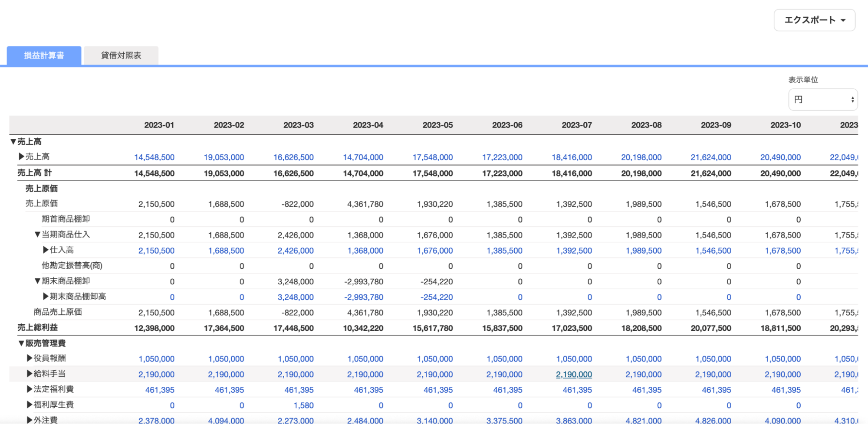The height and width of the screenshot is (424, 868).
Task: Collapse the top-level 売上高 section triangle
Action: pyautogui.click(x=13, y=142)
